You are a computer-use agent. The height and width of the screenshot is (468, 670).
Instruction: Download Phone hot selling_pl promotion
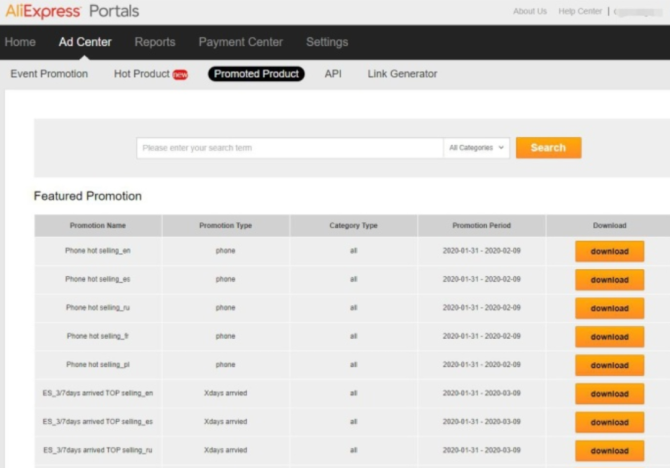pyautogui.click(x=609, y=365)
